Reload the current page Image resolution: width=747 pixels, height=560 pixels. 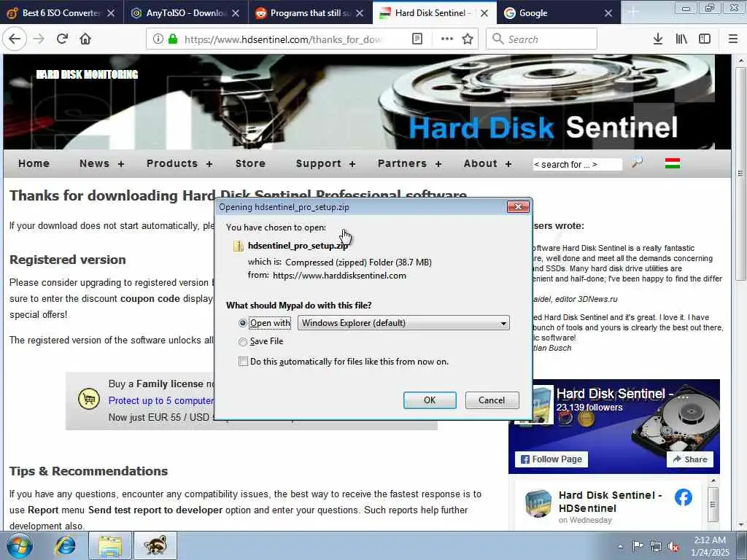click(62, 39)
